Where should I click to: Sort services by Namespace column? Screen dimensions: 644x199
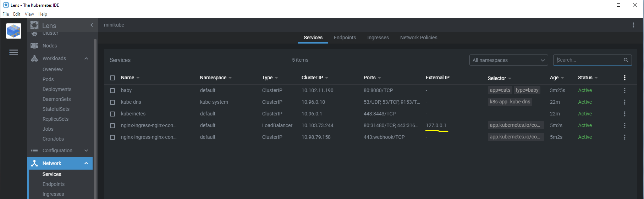pos(215,78)
